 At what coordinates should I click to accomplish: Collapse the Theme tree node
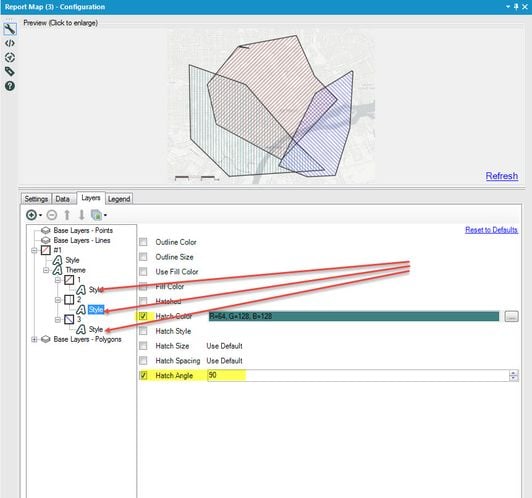(x=46, y=270)
